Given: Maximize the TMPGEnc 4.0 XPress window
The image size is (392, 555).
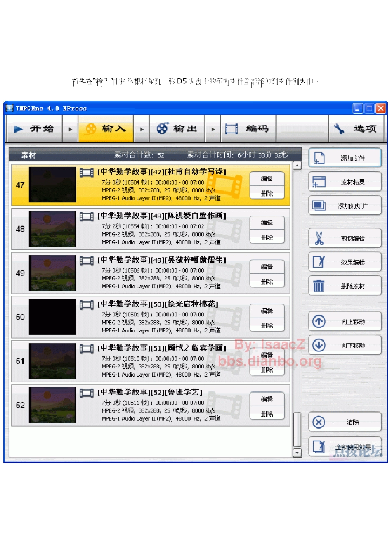Looking at the screenshot, I should (x=369, y=108).
